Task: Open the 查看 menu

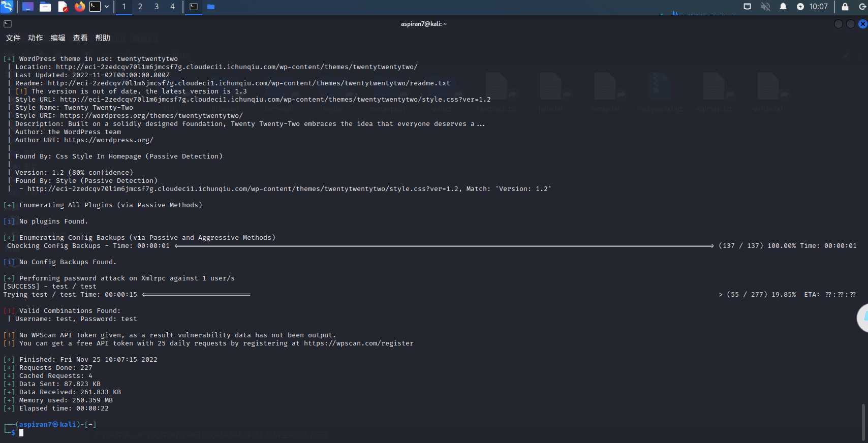Action: [x=80, y=38]
